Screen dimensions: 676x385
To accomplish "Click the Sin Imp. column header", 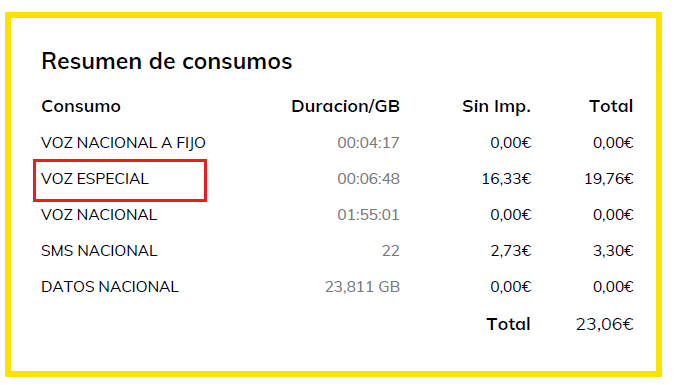I will pos(496,107).
